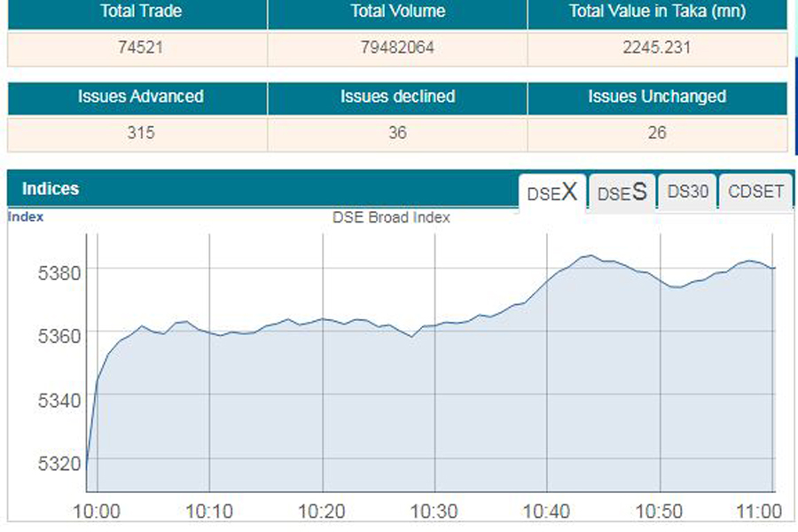The width and height of the screenshot is (798, 532).
Task: Open the DSES index tab
Action: [622, 192]
